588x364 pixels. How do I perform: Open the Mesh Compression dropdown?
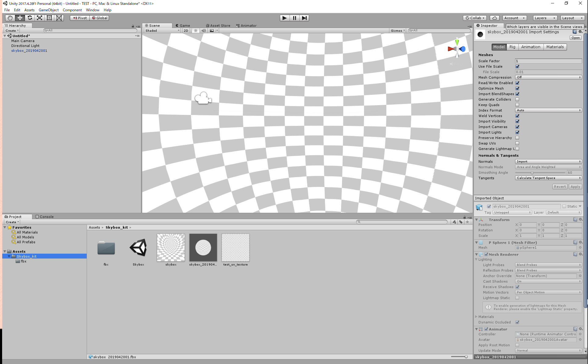click(548, 77)
